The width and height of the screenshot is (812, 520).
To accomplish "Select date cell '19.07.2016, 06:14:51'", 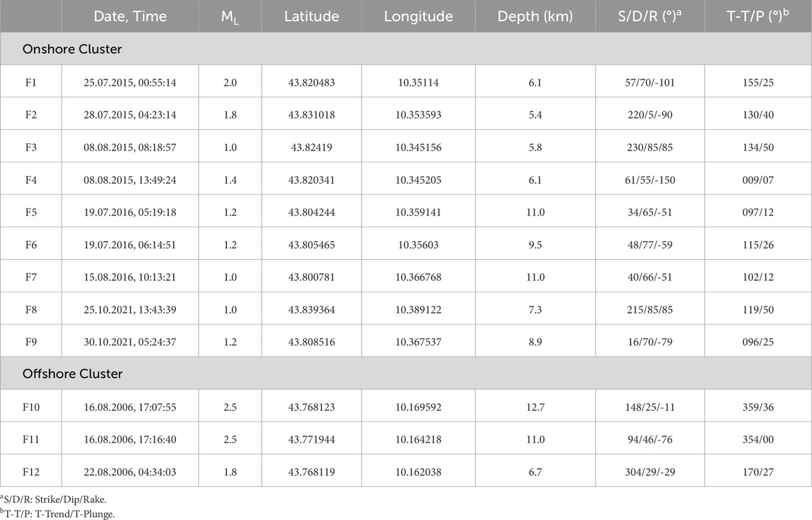I will pyautogui.click(x=130, y=245).
